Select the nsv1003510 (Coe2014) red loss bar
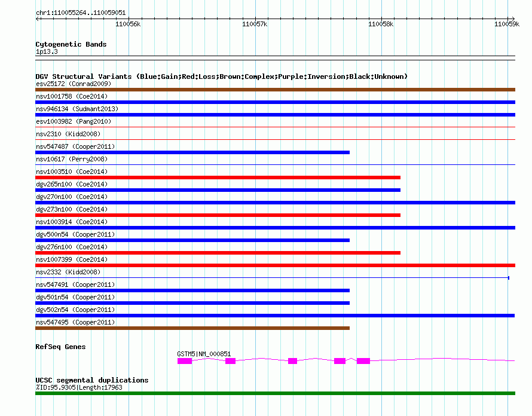The width and height of the screenshot is (532, 416). (218, 178)
